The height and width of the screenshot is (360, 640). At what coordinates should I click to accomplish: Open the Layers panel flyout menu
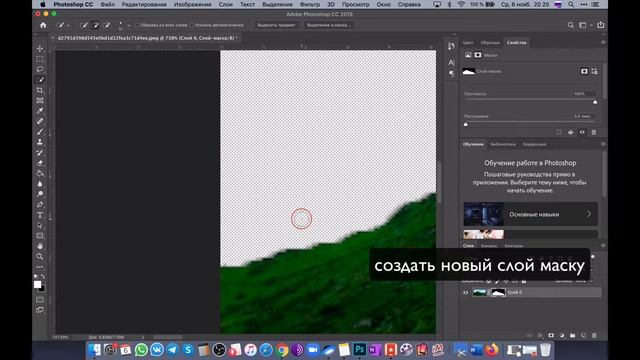[603, 245]
